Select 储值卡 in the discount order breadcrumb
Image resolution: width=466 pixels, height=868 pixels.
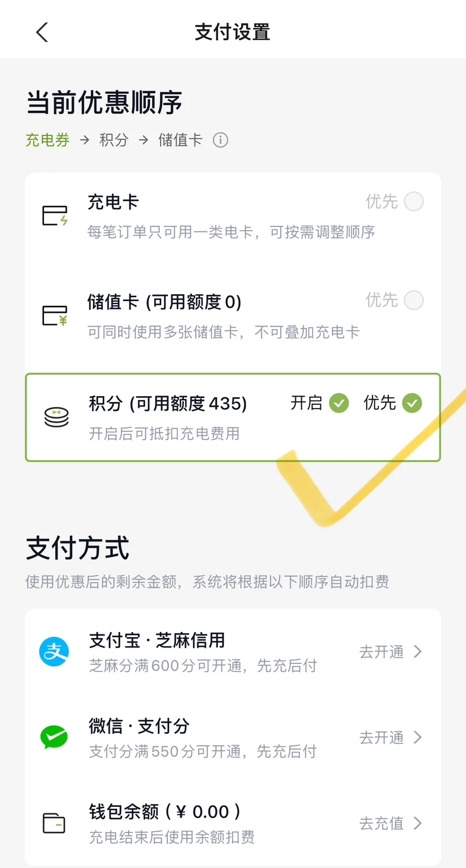point(180,140)
